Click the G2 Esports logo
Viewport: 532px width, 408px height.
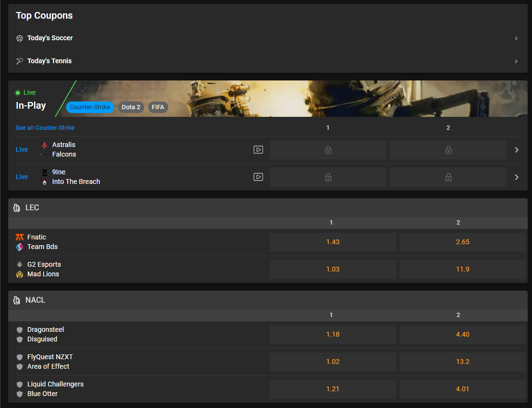click(x=20, y=265)
